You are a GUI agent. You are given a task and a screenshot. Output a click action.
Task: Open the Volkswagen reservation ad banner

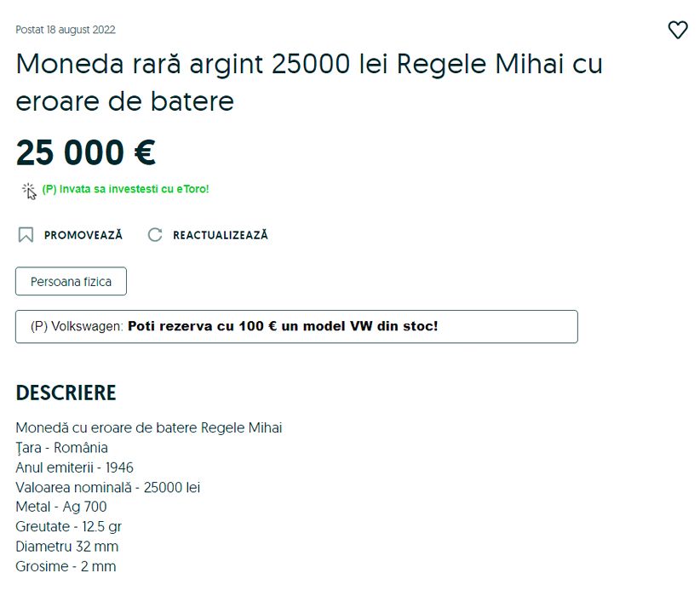296,326
